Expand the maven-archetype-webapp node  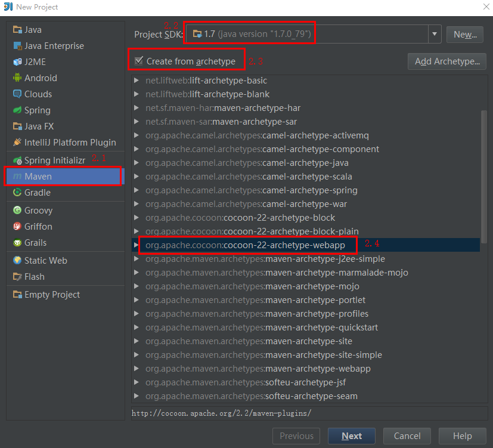point(137,369)
